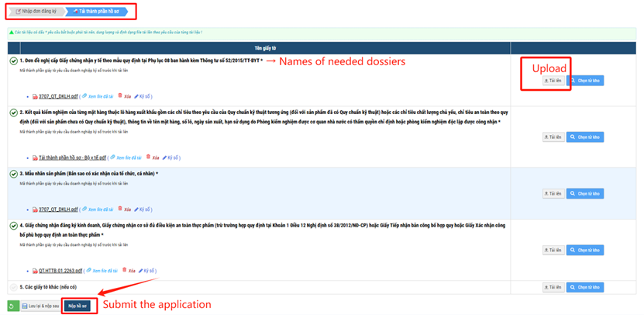Click 'Tải lên' for 'Các giấy tờ khác'
The width and height of the screenshot is (644, 315).
tap(553, 287)
